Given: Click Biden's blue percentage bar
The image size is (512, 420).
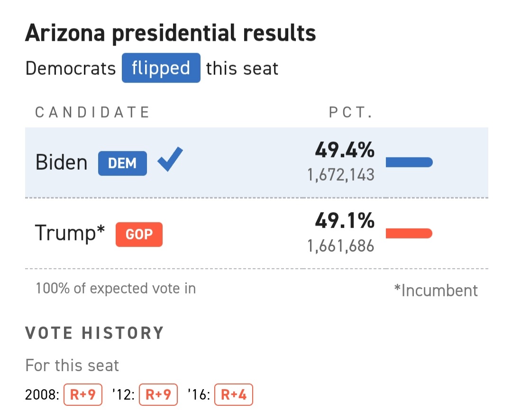Looking at the screenshot, I should coord(409,163).
